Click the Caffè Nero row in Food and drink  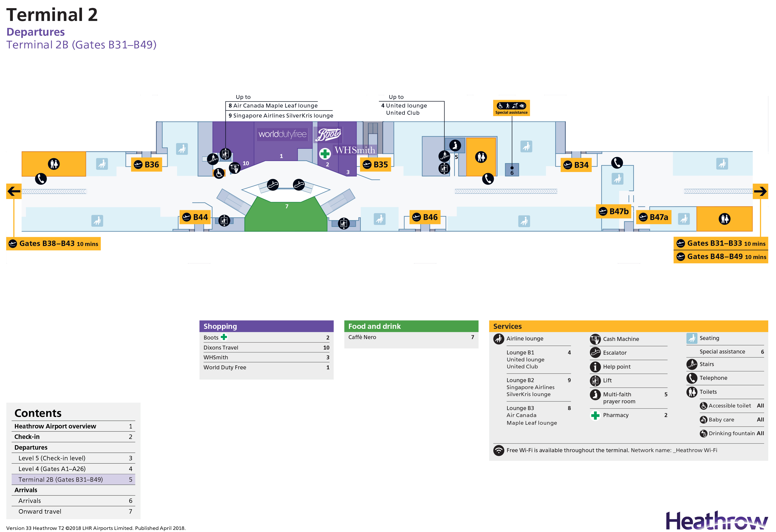(x=411, y=337)
